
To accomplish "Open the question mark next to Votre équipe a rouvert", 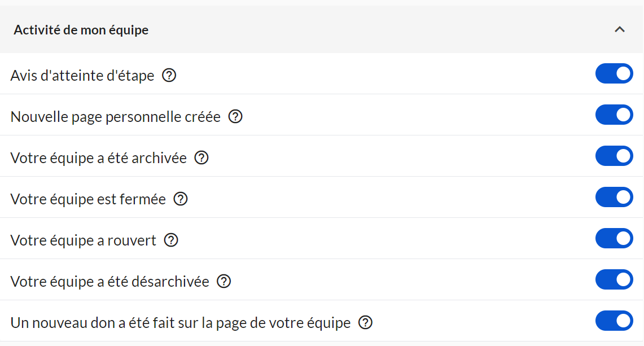I will [171, 240].
